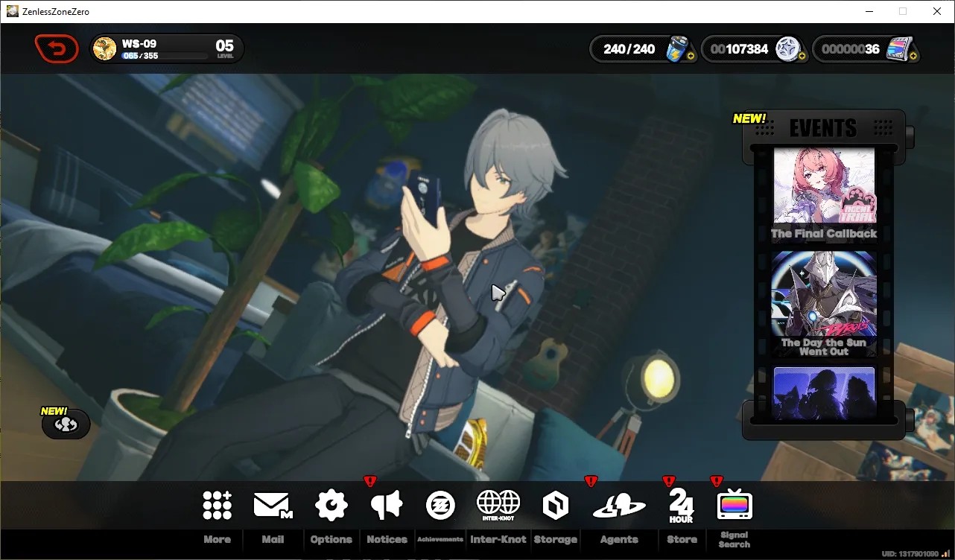Click the Level 05 indicator

(225, 49)
